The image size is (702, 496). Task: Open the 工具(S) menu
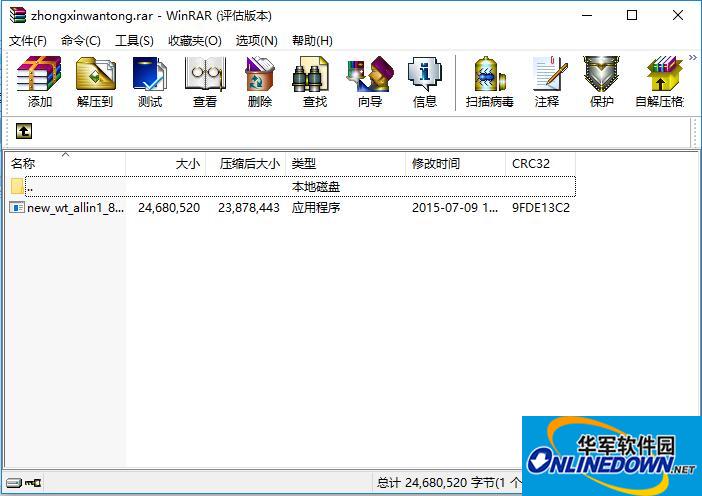134,41
